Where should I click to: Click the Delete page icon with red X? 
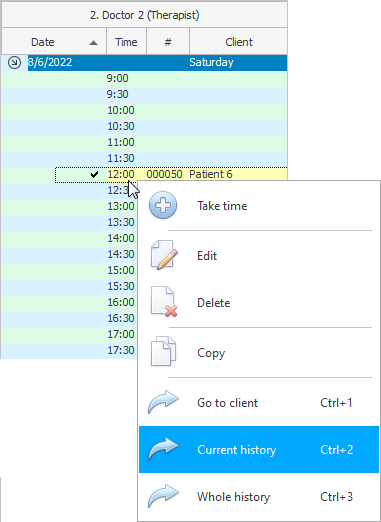point(164,302)
